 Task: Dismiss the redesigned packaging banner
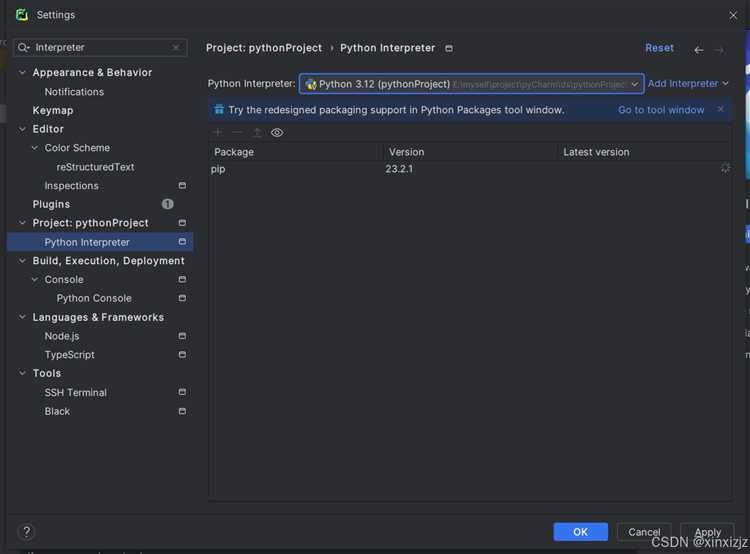coord(720,109)
